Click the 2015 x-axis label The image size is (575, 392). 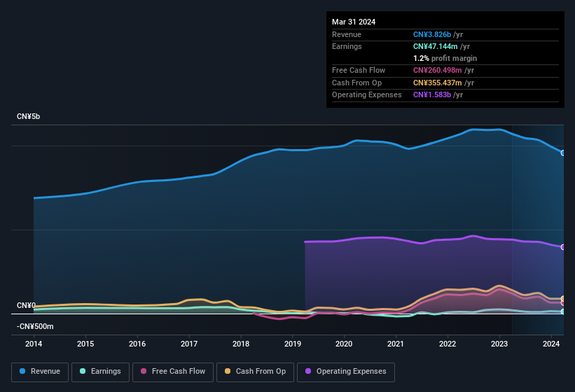(x=85, y=344)
